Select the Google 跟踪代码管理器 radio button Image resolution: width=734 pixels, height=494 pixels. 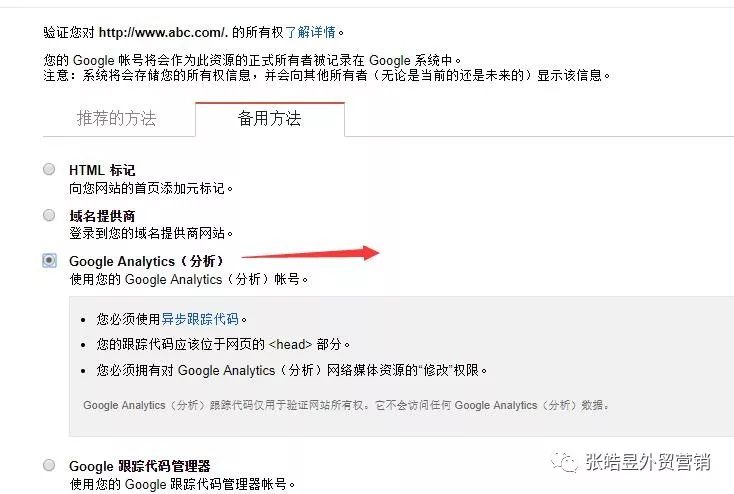49,465
